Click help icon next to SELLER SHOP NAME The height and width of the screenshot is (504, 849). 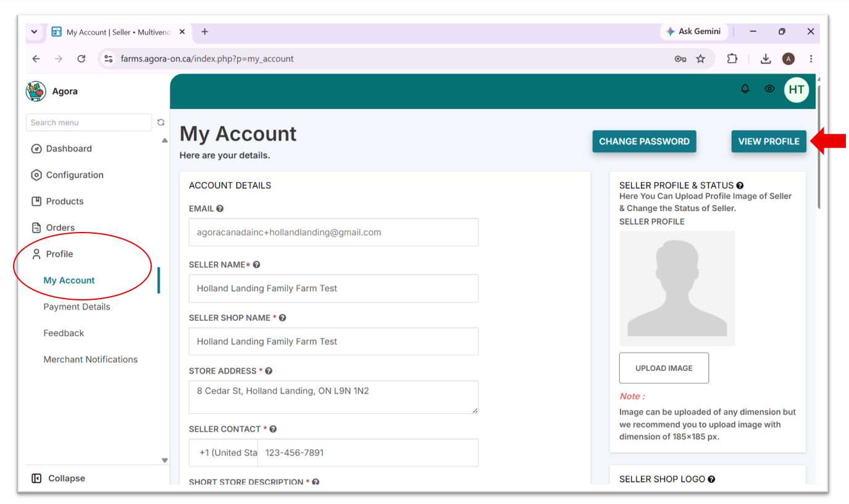pyautogui.click(x=283, y=318)
